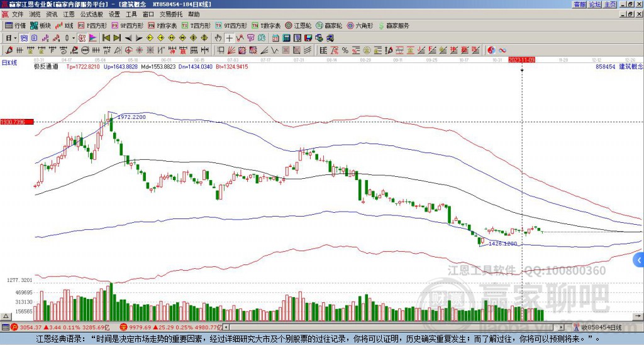Step chart left with black arrow

click(128, 38)
